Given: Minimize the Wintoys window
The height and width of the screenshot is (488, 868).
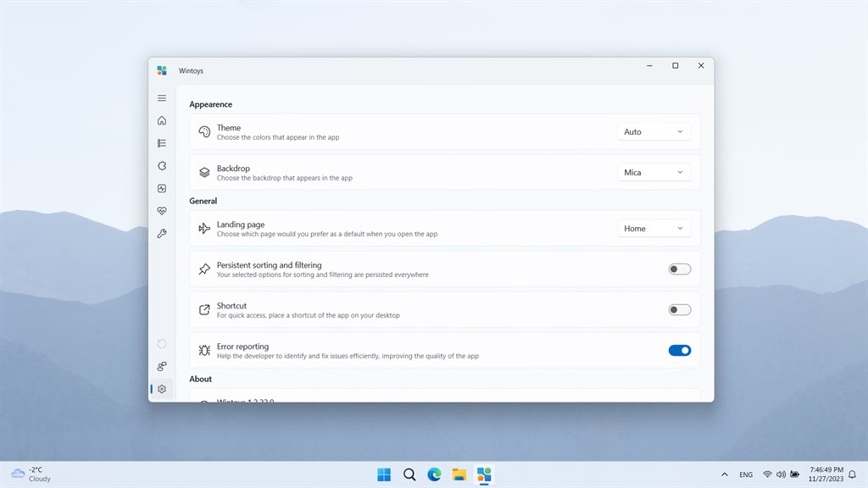Looking at the screenshot, I should coord(649,66).
